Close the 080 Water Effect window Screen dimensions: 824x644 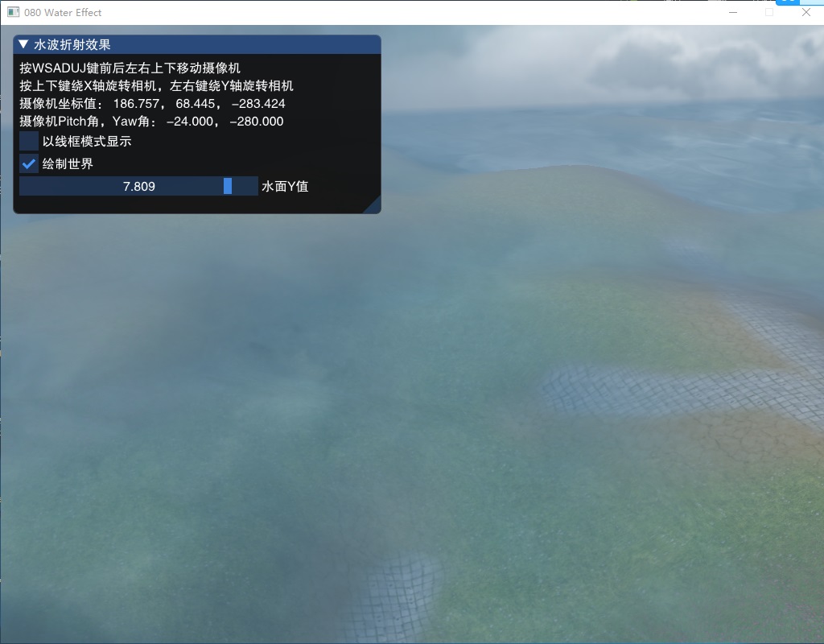[806, 12]
